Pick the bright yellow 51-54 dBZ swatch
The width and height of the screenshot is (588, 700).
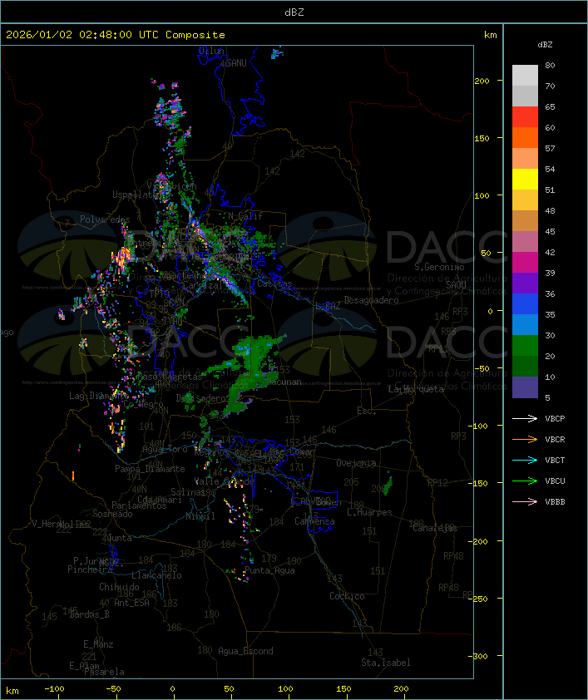(525, 179)
